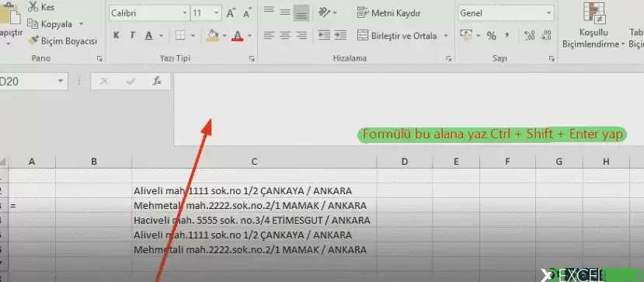Open the Yazı Tipi group dialog launcher

252,59
